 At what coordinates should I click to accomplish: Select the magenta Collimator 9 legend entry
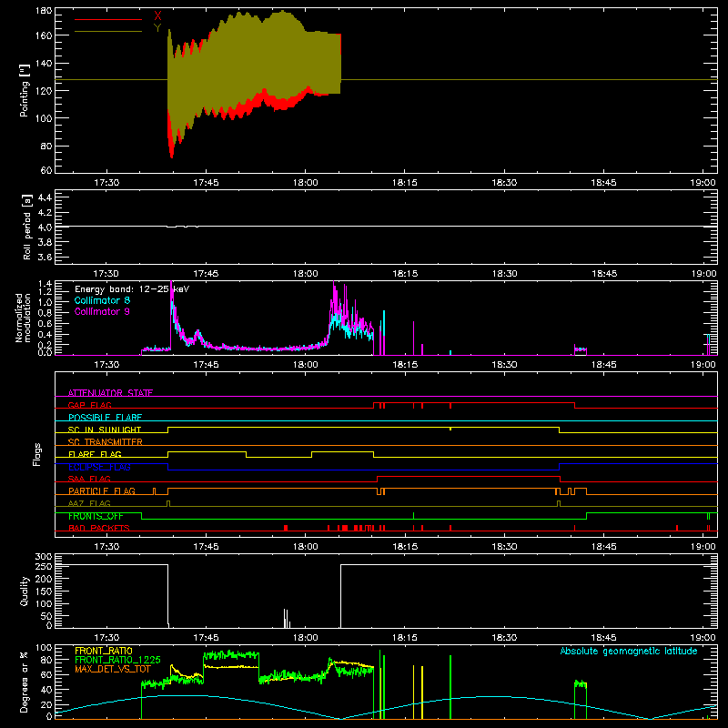[102, 311]
